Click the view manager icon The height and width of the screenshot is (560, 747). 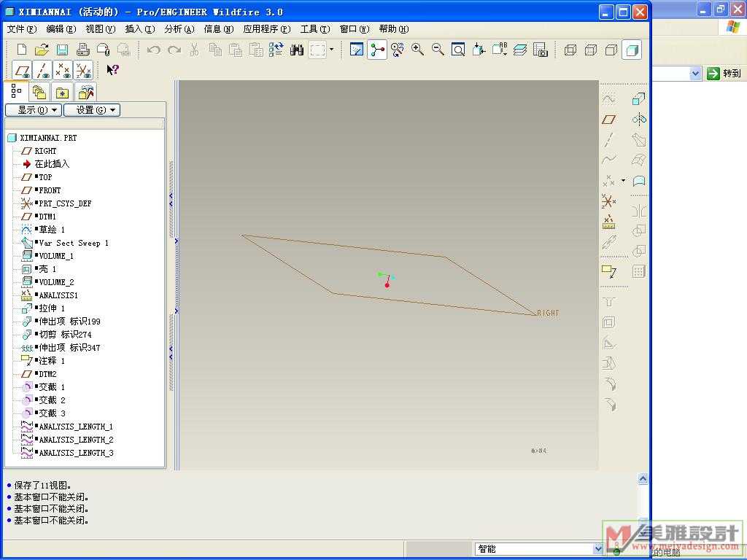541,50
